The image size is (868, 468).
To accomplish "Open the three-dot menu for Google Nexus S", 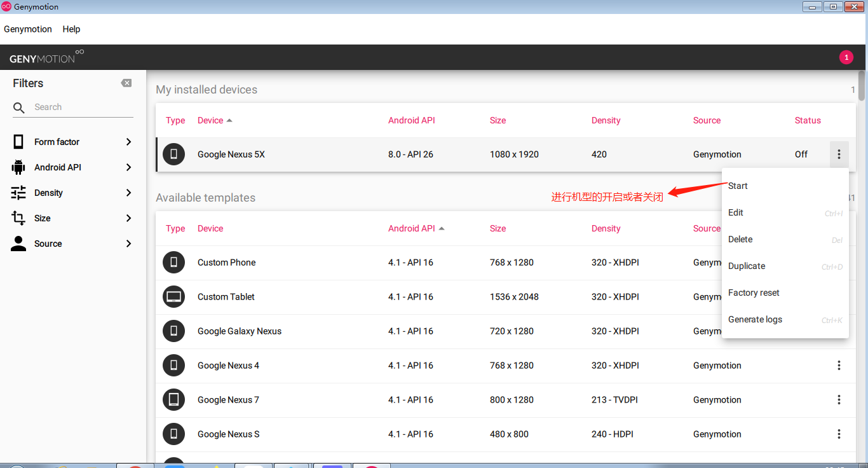I will click(839, 434).
